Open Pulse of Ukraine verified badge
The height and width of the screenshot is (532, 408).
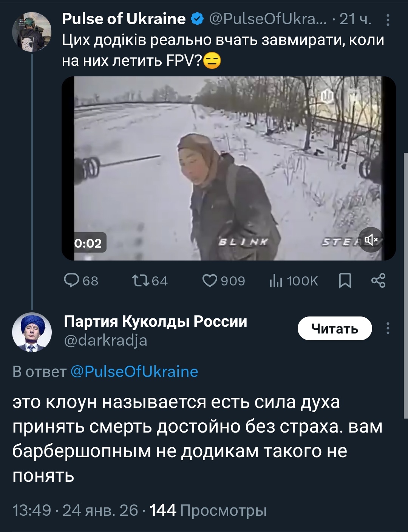pos(197,19)
